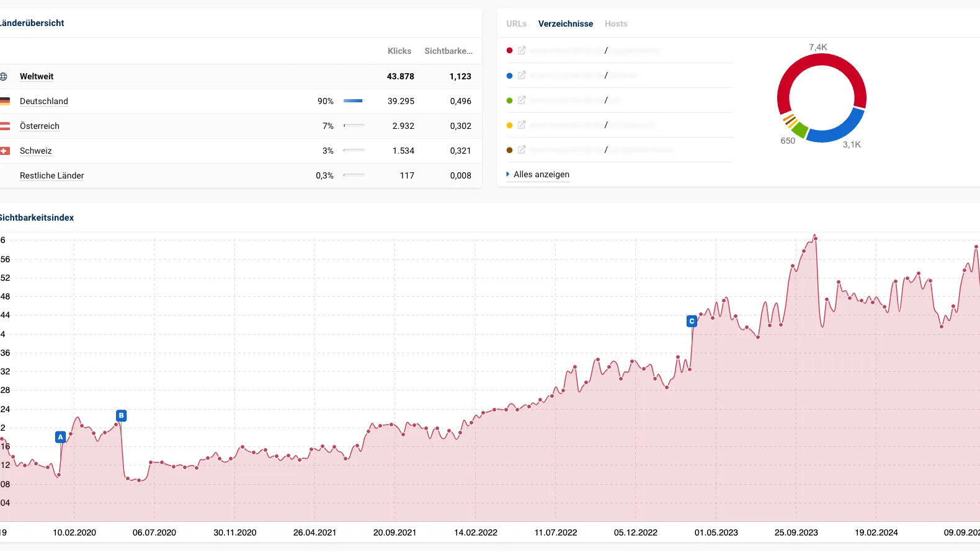Click the 3,1K donut label
Image resolution: width=980 pixels, height=551 pixels.
[x=852, y=144]
